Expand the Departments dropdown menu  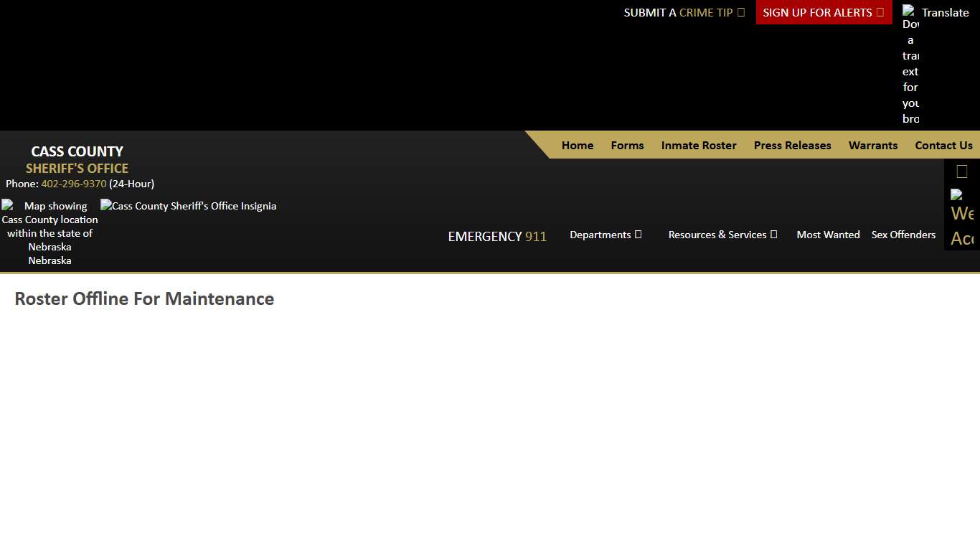coord(606,235)
